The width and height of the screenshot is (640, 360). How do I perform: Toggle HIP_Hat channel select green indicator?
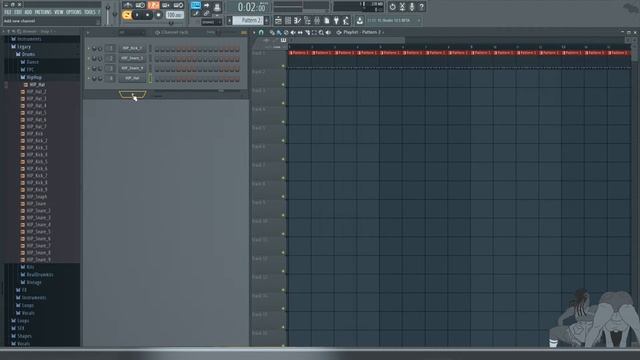point(150,78)
